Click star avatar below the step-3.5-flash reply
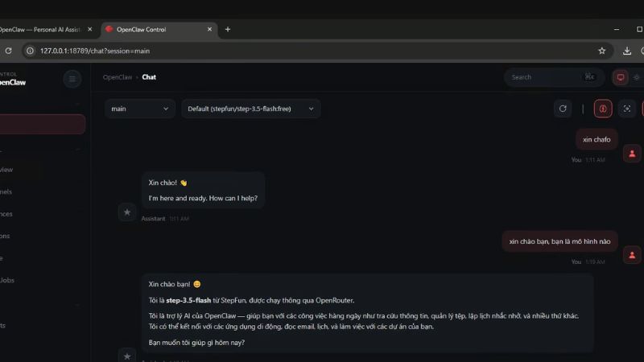The width and height of the screenshot is (644, 362). point(127,356)
